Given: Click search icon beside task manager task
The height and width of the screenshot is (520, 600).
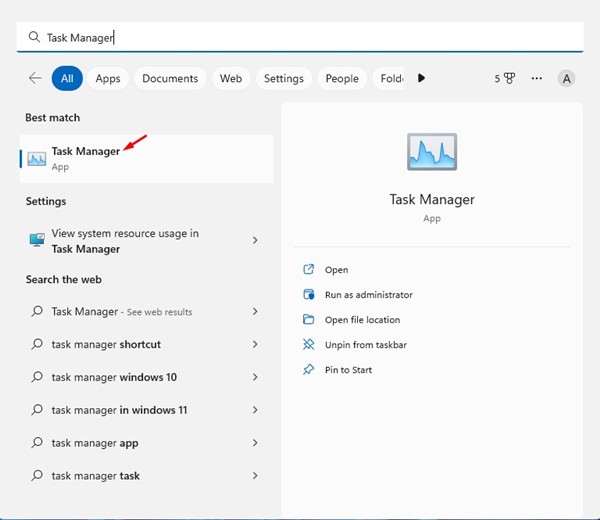Looking at the screenshot, I should [x=37, y=475].
